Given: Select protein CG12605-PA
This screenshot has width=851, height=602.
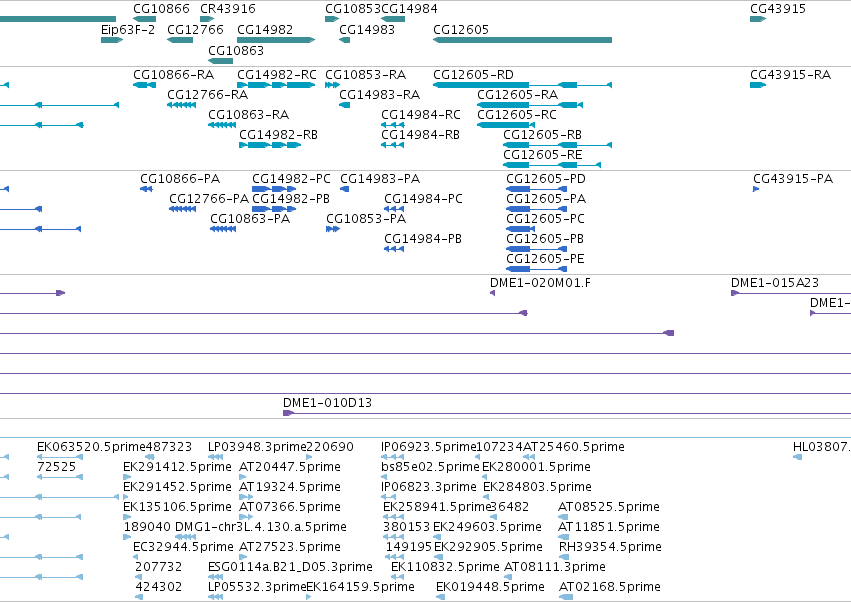Looking at the screenshot, I should (546, 199).
